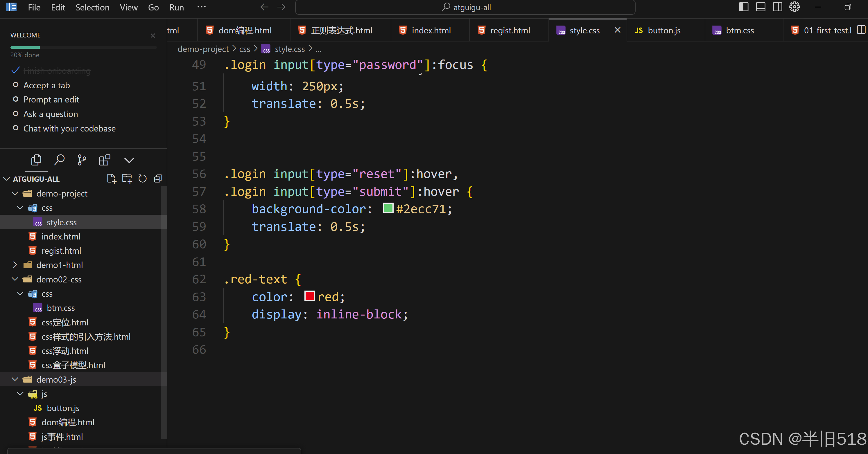Click the New File icon in explorer
The height and width of the screenshot is (454, 868).
pos(111,179)
